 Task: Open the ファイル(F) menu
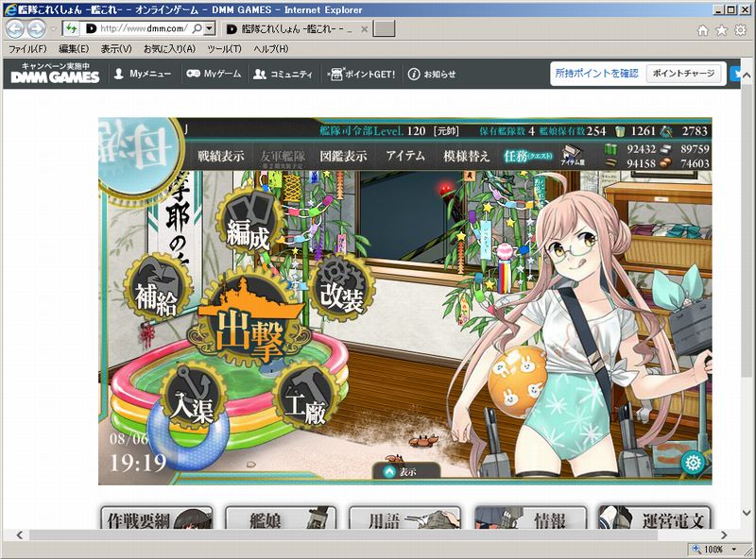27,49
